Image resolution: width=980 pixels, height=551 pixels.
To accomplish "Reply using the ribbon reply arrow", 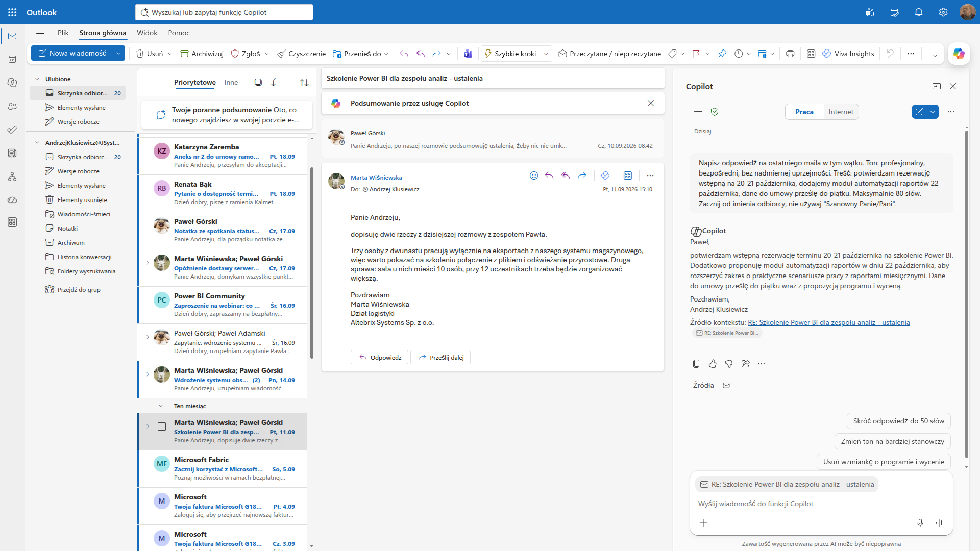I will 404,54.
